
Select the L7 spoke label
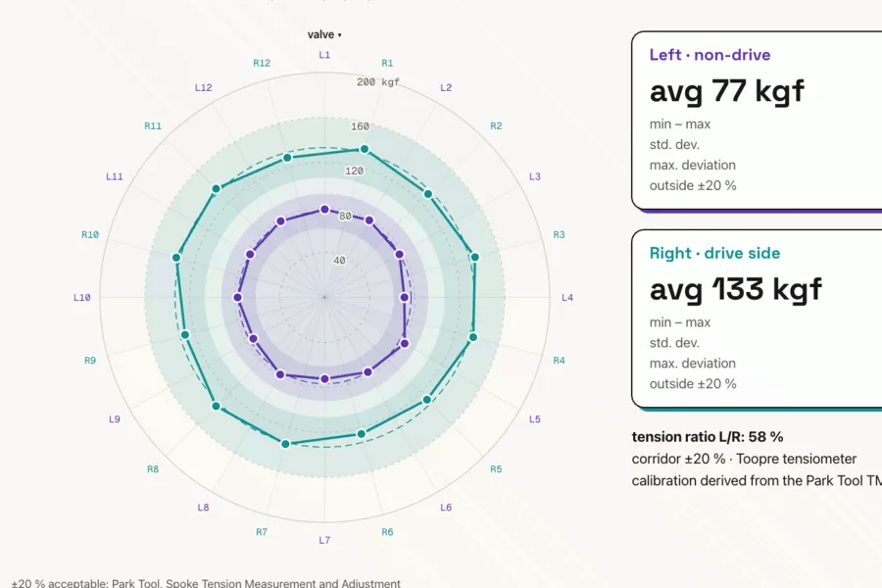click(x=324, y=540)
